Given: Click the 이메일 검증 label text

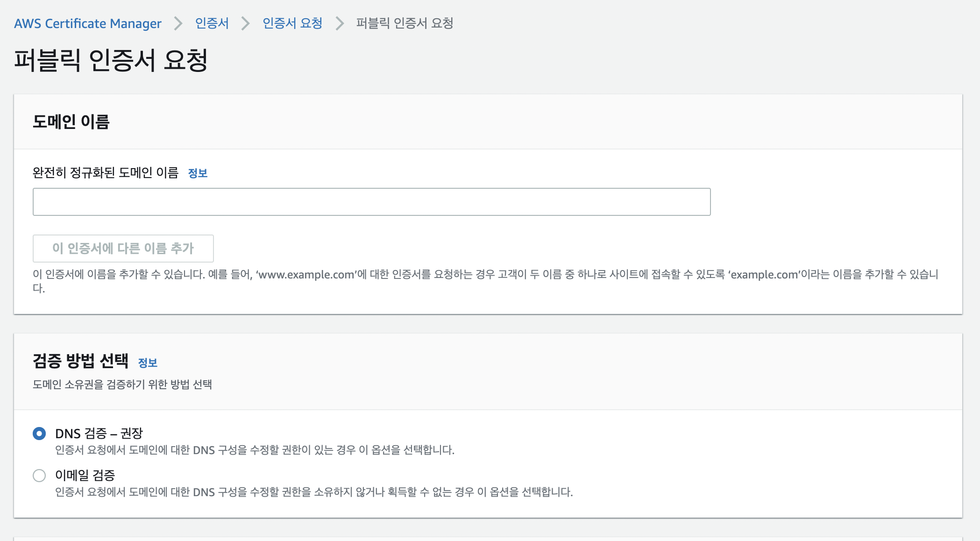Looking at the screenshot, I should click(85, 476).
